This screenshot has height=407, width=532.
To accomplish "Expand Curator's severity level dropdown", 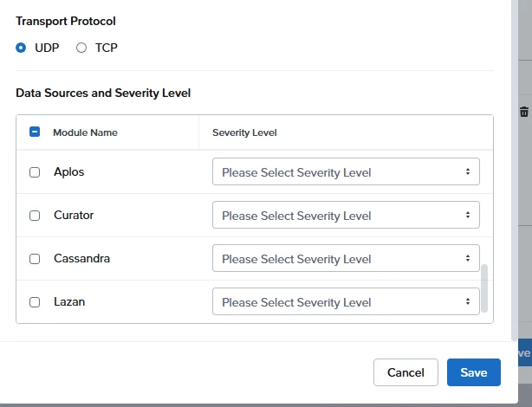I will [x=346, y=215].
